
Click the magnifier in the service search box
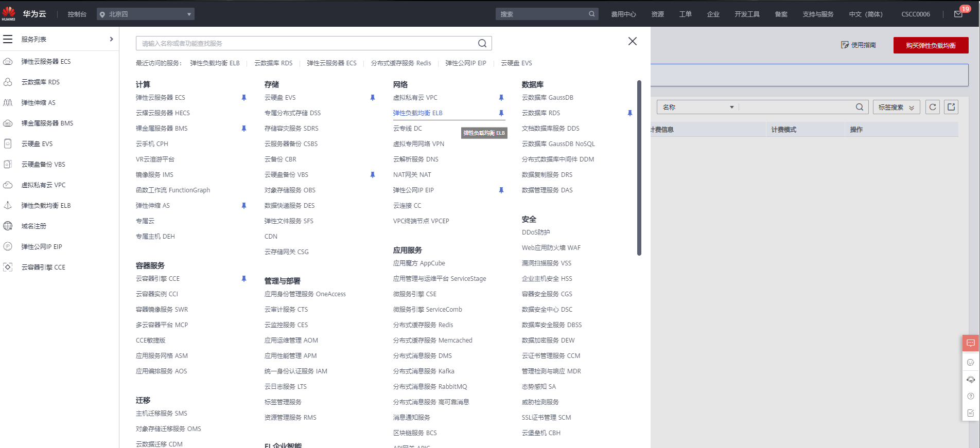tap(482, 43)
